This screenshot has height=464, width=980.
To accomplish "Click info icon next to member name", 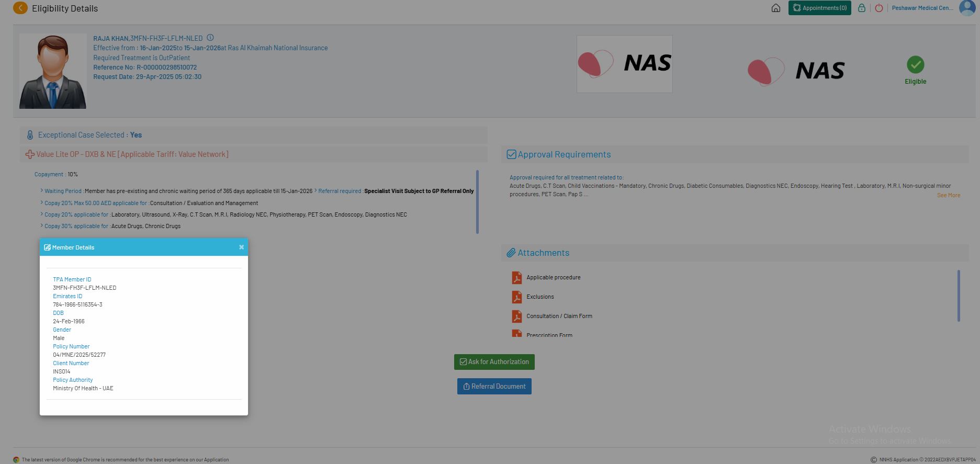I will click(x=210, y=38).
